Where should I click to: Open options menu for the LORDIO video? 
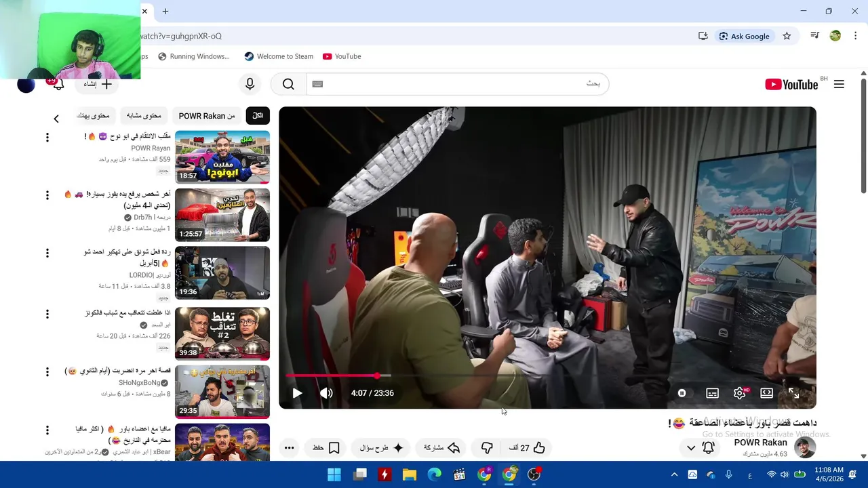pyautogui.click(x=47, y=253)
